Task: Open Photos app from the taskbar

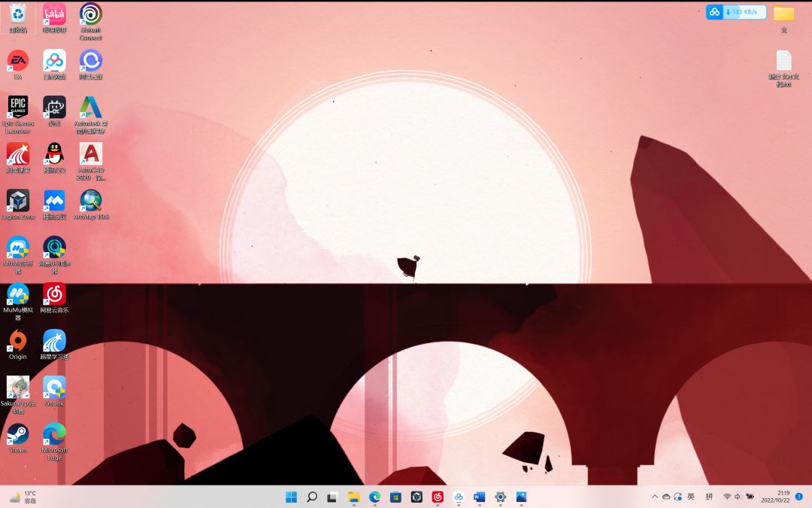Action: tap(521, 497)
